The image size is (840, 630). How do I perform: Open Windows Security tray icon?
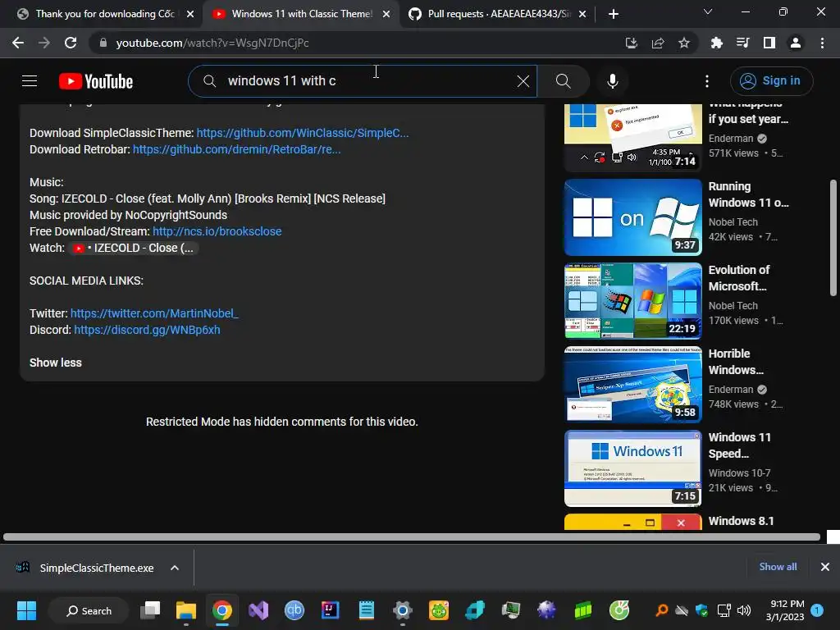coord(701,610)
